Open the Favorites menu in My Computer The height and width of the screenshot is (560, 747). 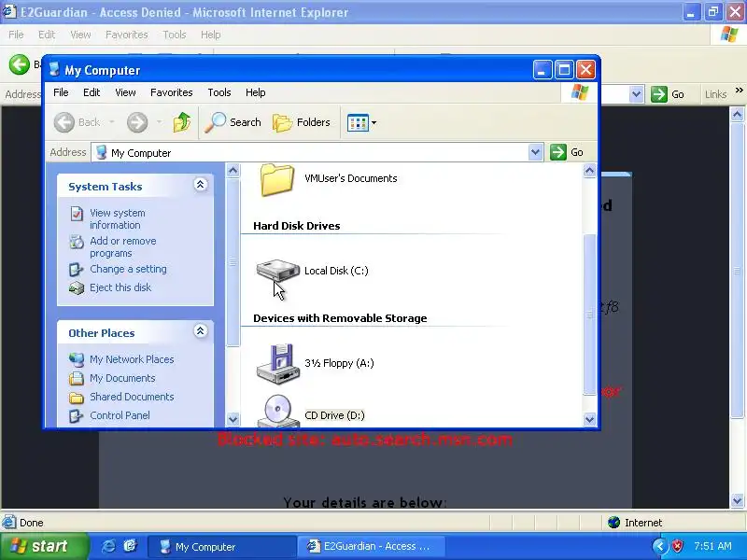tap(172, 92)
